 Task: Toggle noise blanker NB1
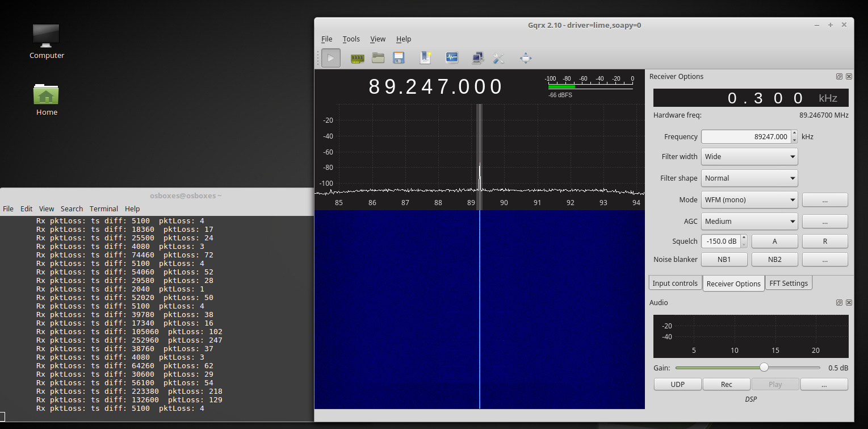724,259
